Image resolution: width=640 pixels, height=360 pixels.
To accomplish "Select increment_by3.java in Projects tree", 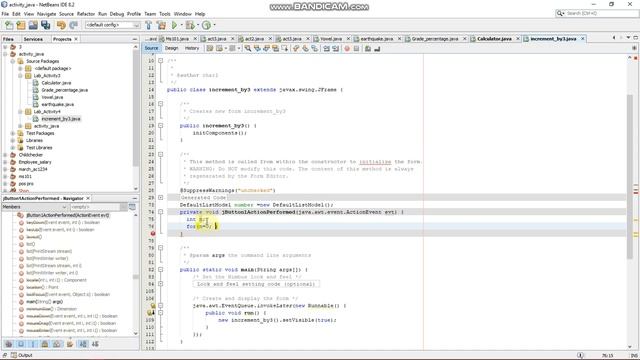I will (61, 119).
